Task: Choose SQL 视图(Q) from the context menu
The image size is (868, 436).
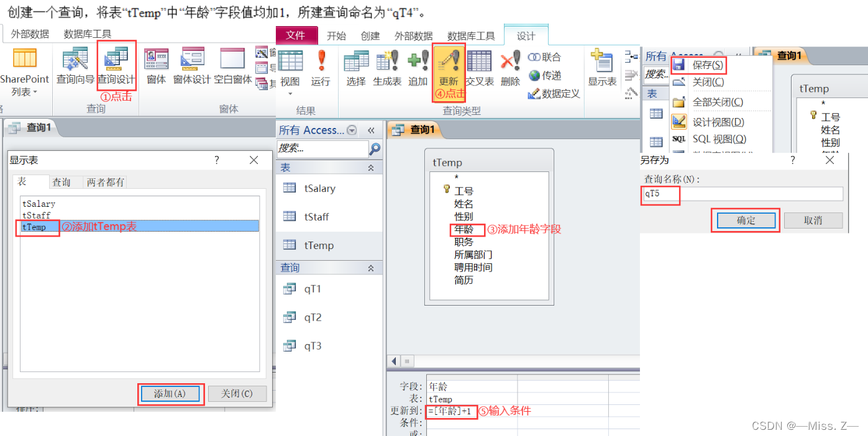Action: (x=720, y=139)
